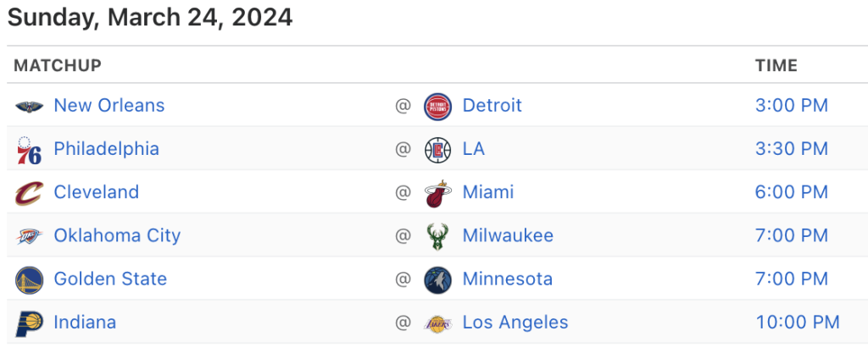Select the Oklahoma City Thunder logo

(29, 236)
